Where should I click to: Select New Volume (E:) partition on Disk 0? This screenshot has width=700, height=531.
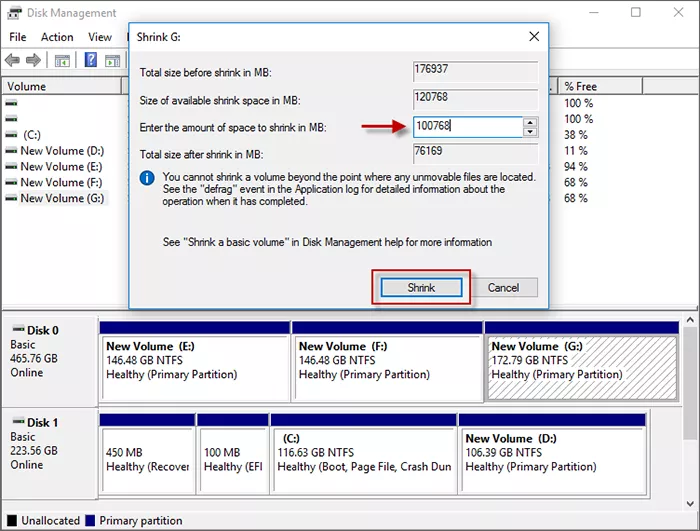[x=195, y=362]
